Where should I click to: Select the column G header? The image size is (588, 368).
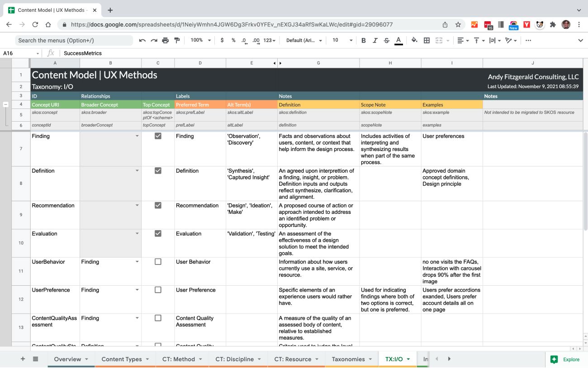click(x=318, y=63)
